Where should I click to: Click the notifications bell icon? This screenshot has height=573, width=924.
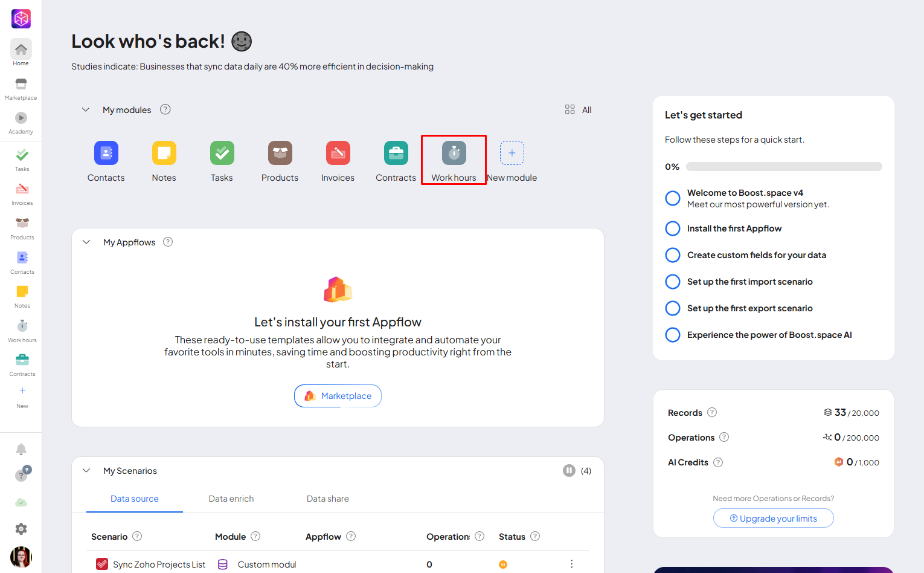(21, 449)
